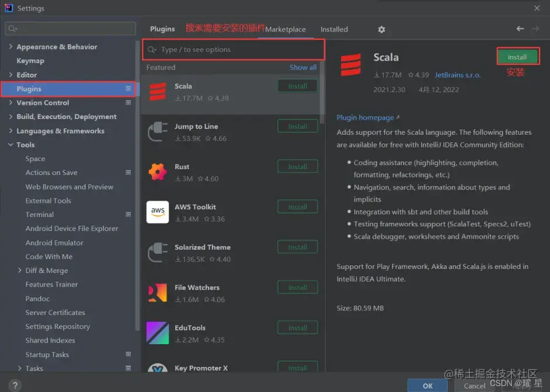The height and width of the screenshot is (392, 550).
Task: Open Settings Repository page
Action: (58, 327)
